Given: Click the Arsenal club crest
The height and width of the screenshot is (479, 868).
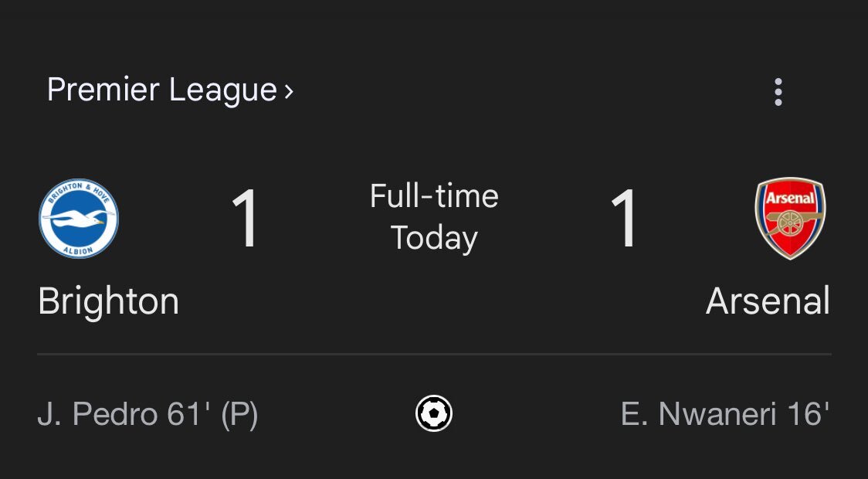Looking at the screenshot, I should tap(790, 218).
